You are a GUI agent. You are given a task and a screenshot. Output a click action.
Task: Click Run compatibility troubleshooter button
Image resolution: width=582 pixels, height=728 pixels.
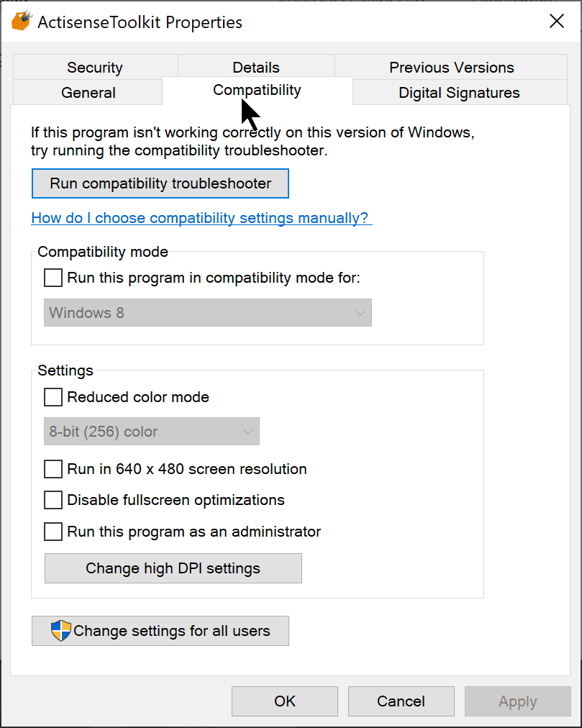click(x=160, y=183)
